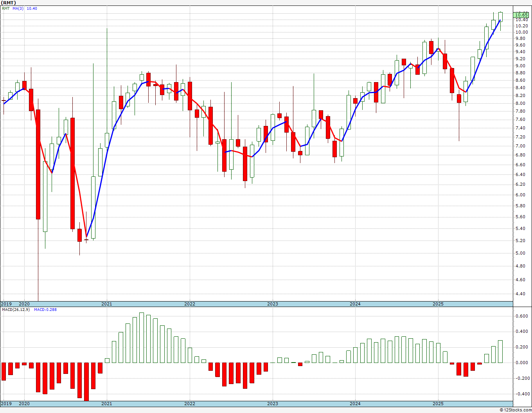
Task: Click "2022" on the MACD panel time axis
Action: click(190, 404)
